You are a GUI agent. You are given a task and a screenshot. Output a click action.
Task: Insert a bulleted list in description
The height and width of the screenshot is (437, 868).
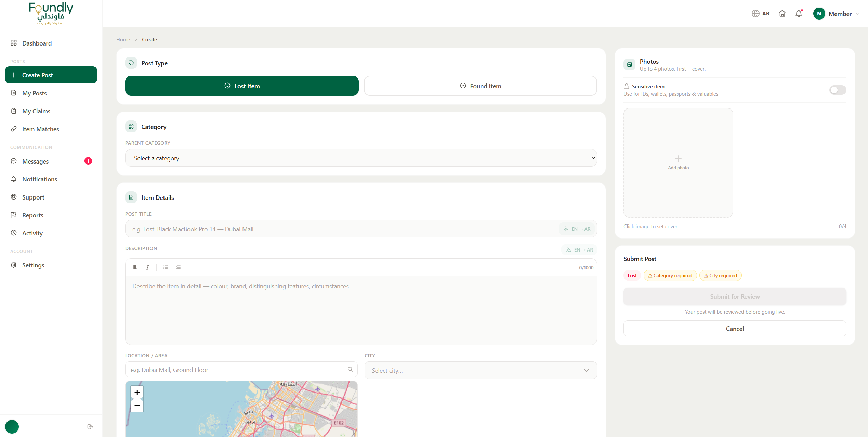[x=165, y=267]
